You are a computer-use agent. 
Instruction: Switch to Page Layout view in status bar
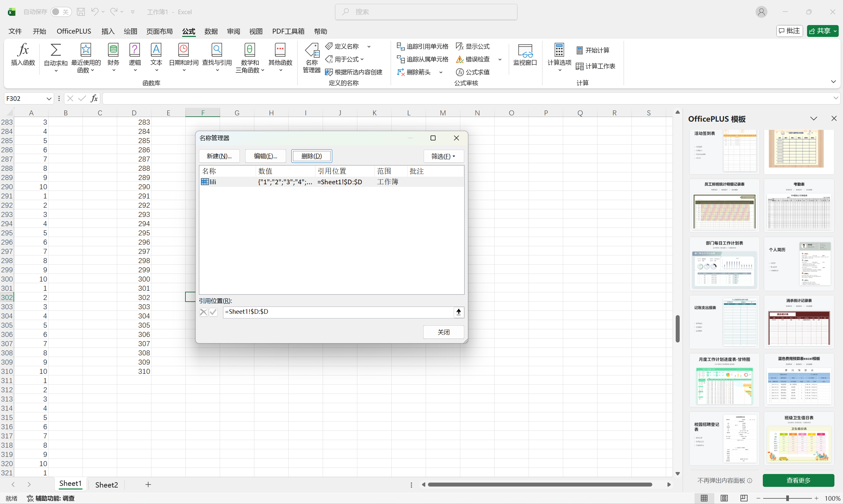point(724,498)
